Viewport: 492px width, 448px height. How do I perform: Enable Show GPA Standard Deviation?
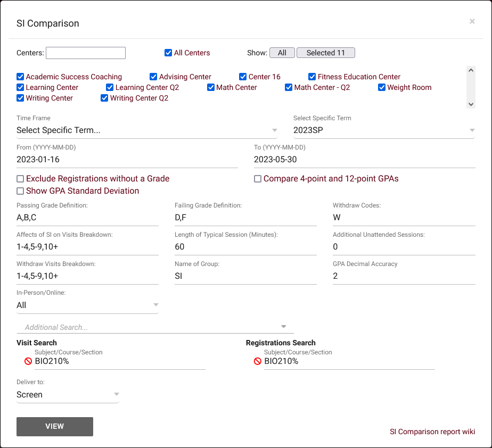coord(20,191)
